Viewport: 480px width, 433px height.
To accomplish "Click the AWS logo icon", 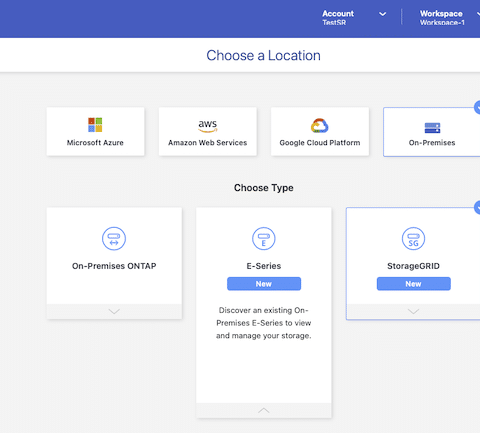I will tap(207, 126).
